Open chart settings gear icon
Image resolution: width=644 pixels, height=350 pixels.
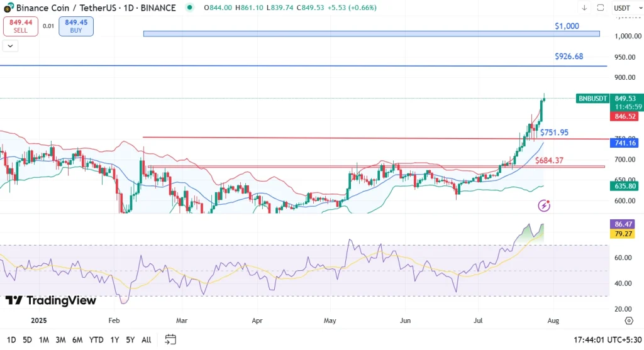(629, 320)
